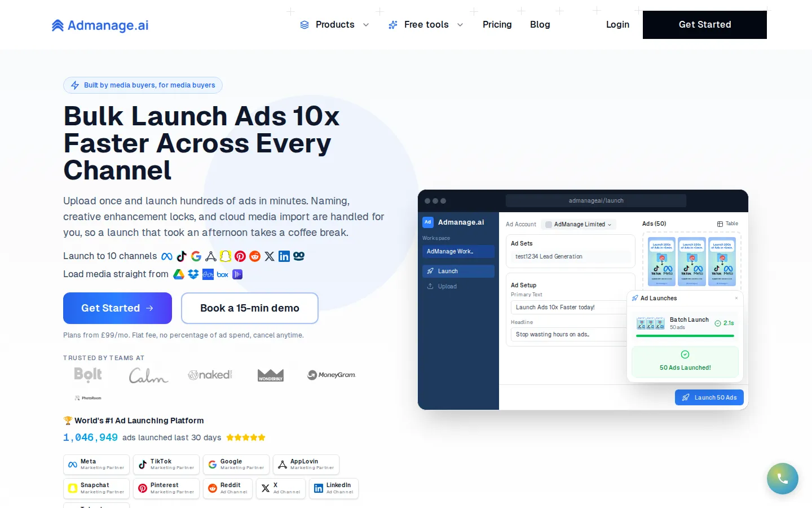Viewport: 812px width, 508px height.
Task: Click the Pinterest icon in channels row
Action: pyautogui.click(x=240, y=256)
